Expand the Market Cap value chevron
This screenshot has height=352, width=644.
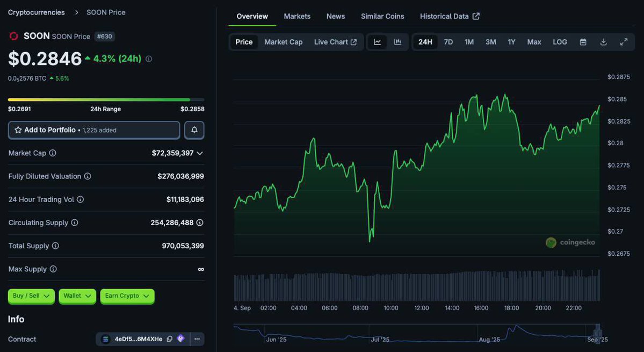(200, 153)
